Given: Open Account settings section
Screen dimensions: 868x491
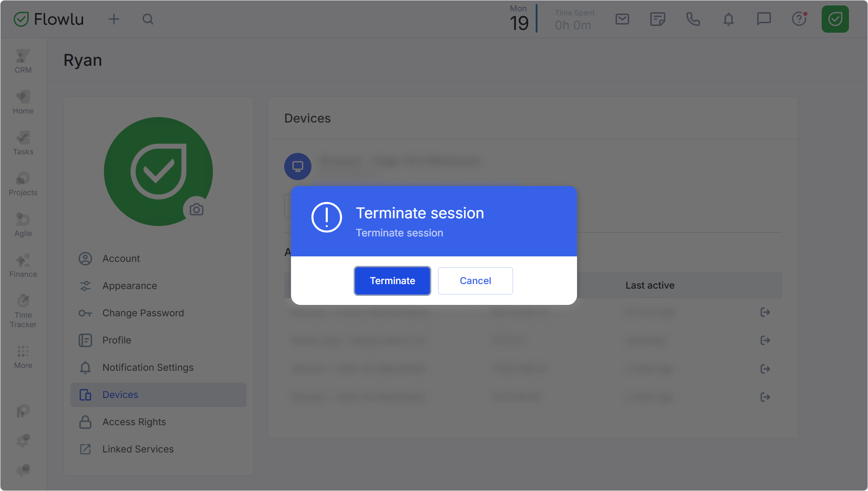Looking at the screenshot, I should 121,259.
